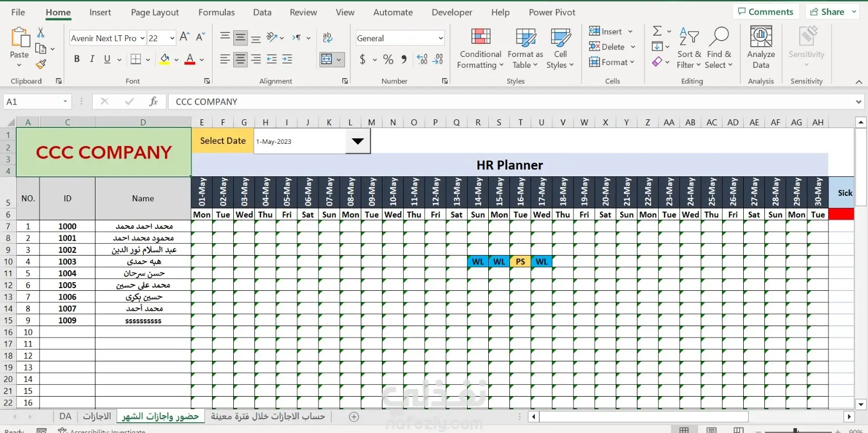Open the Formulas ribbon tab

pos(216,12)
